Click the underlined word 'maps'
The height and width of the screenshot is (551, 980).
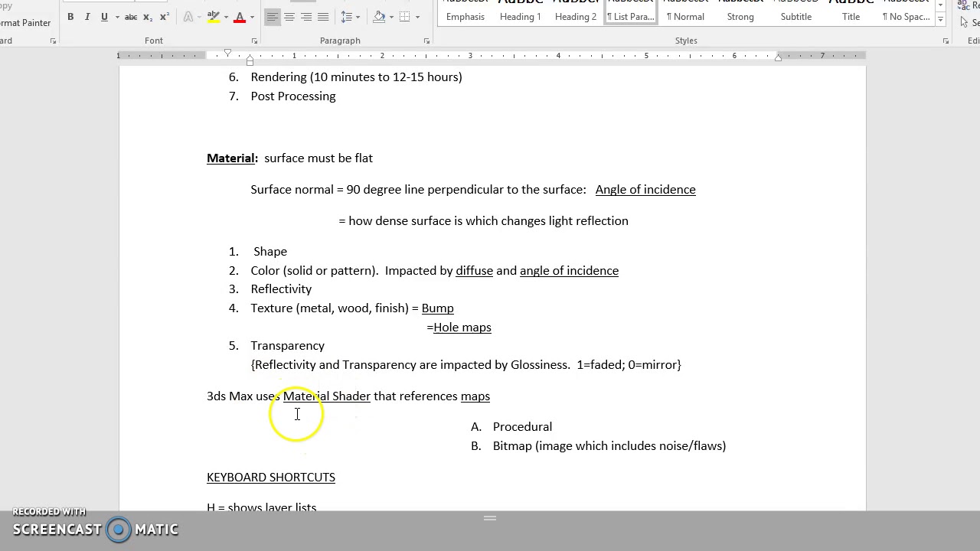475,396
